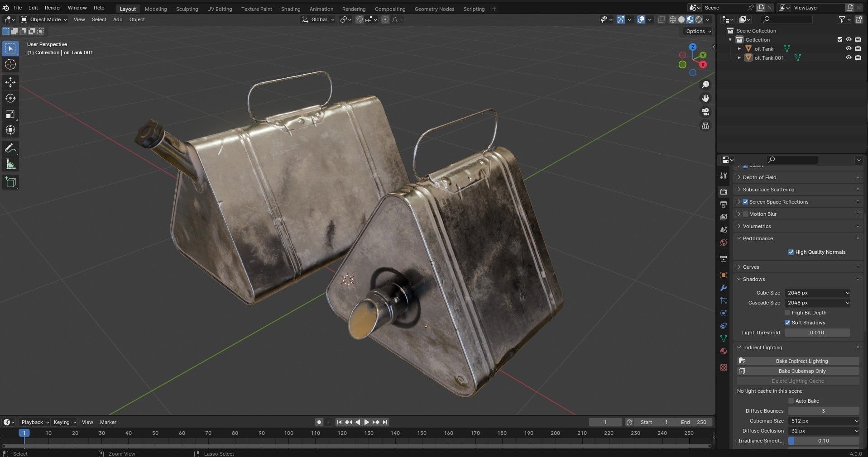Enable High Bit Depth checkbox
The width and height of the screenshot is (868, 457).
point(787,313)
